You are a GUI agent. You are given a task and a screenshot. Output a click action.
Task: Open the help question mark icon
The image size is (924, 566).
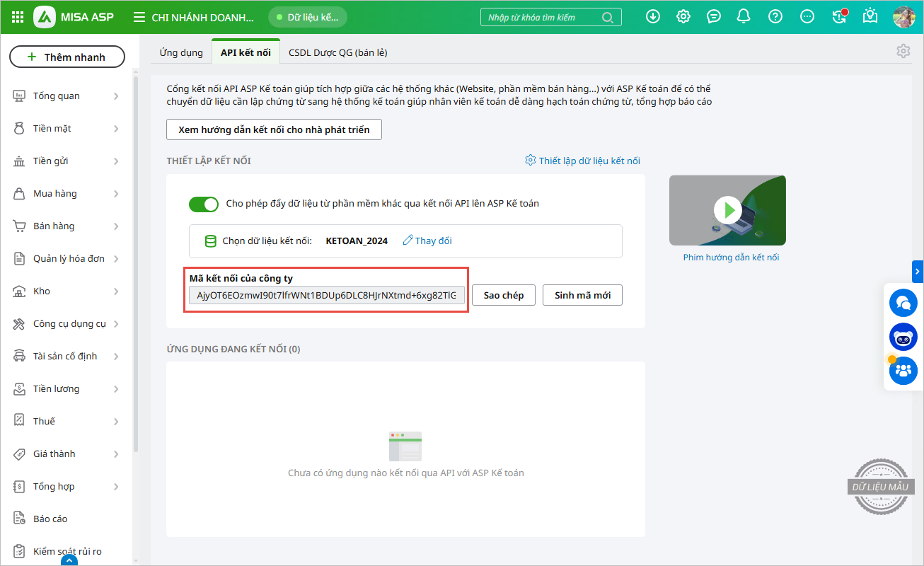click(x=775, y=16)
